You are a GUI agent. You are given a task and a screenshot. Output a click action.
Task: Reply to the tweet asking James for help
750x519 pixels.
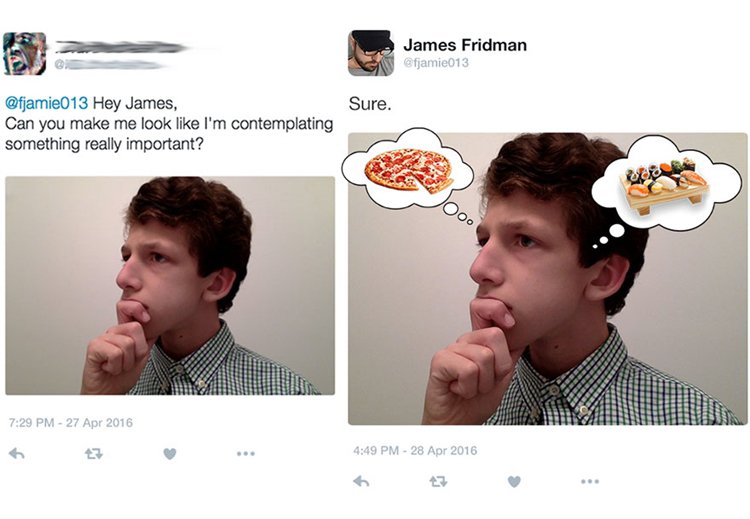pyautogui.click(x=15, y=453)
